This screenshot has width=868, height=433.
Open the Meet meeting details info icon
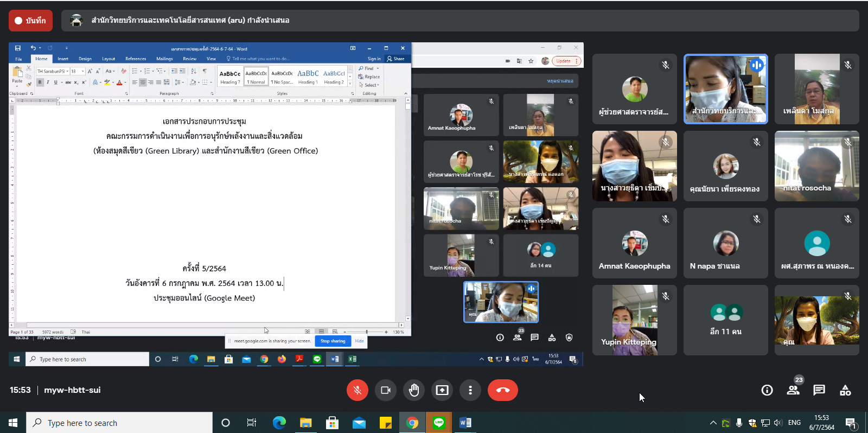[767, 390]
